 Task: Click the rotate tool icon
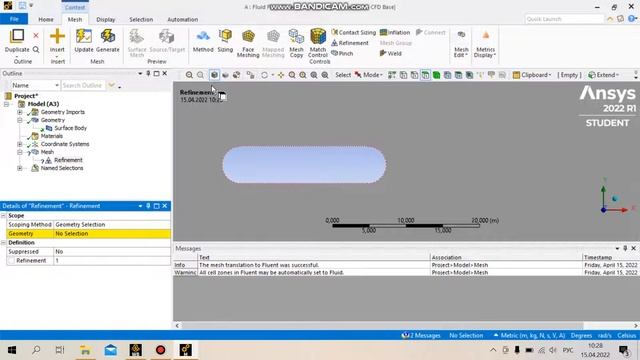[264, 75]
